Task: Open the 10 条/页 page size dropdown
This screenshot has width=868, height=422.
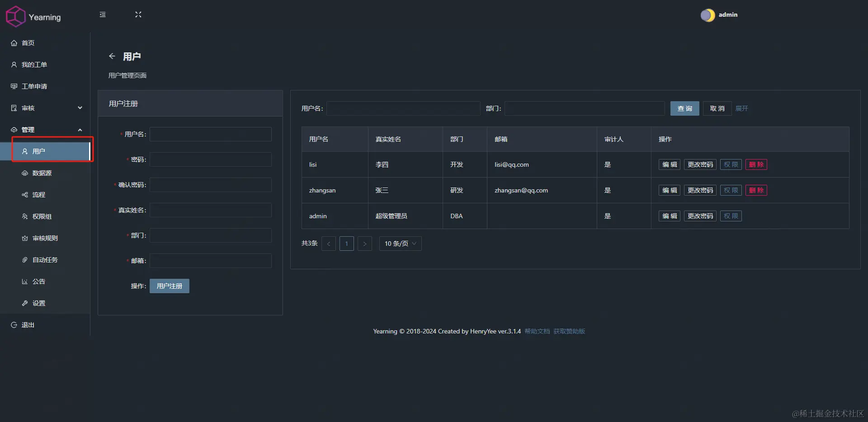Action: click(401, 244)
